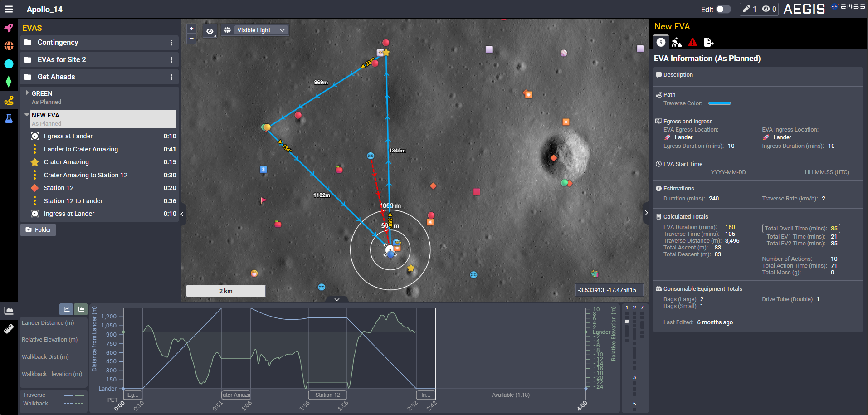Toggle Walkback Dist (m) series

(x=45, y=357)
